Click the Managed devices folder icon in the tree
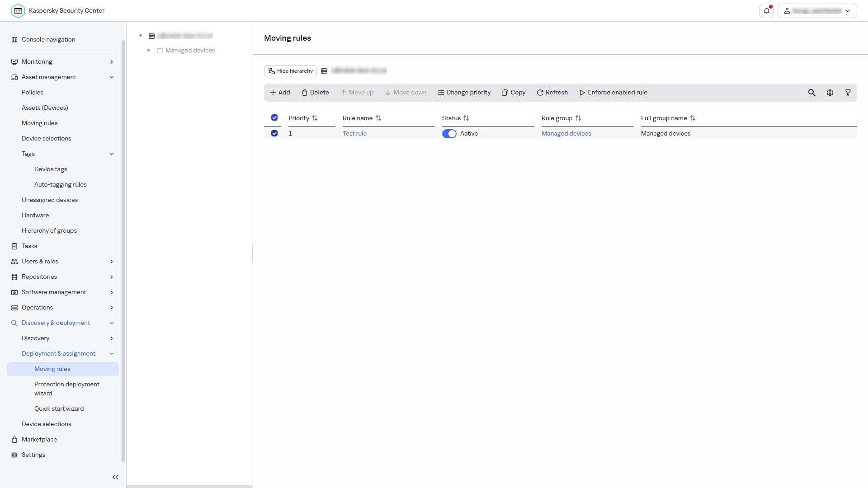868x488 pixels. click(160, 51)
